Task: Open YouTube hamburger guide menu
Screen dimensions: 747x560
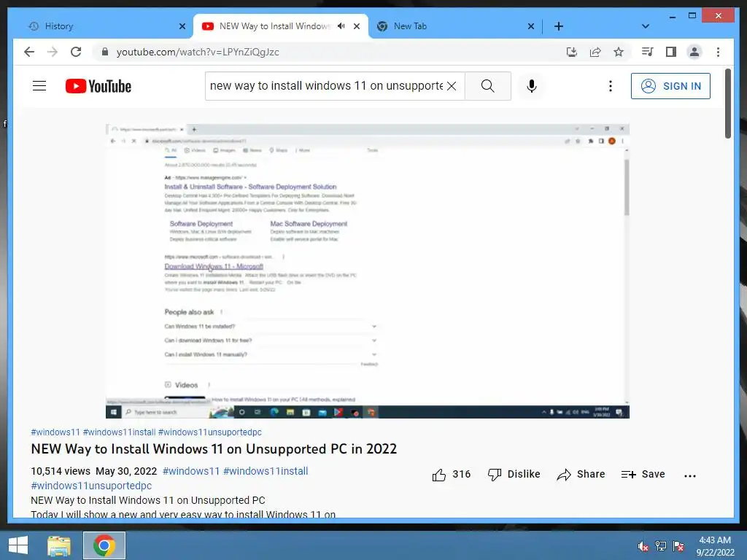Action: (x=39, y=86)
